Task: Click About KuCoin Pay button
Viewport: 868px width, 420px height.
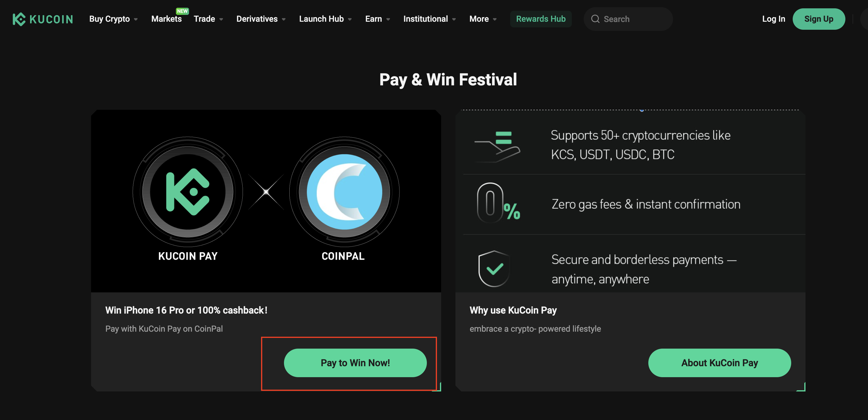Action: click(719, 363)
